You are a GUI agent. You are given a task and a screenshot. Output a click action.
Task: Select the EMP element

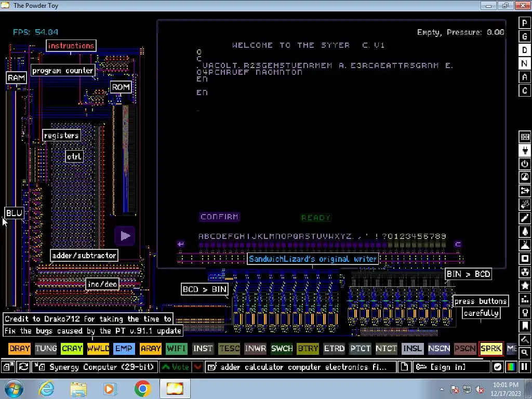coord(124,349)
